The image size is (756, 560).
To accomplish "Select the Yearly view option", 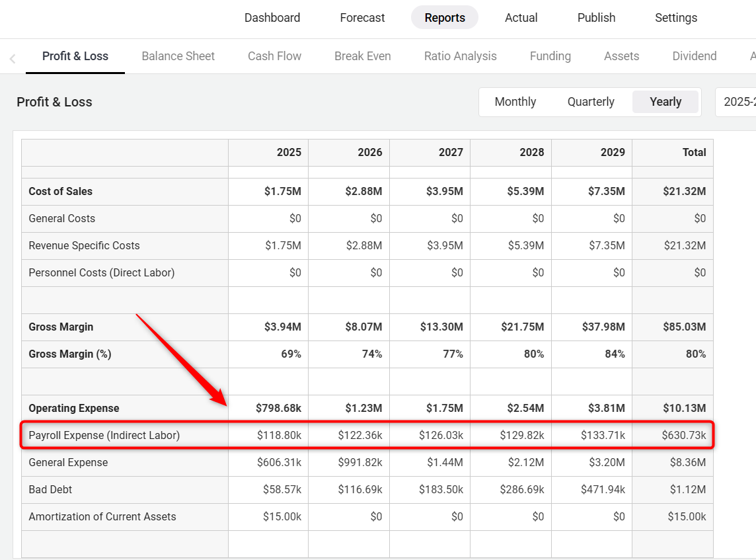I will (x=665, y=102).
